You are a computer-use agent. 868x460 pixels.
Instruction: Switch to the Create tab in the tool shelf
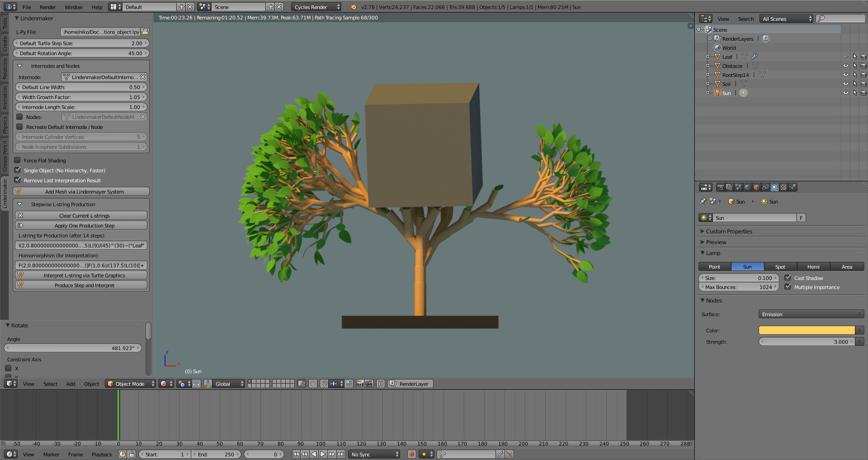[5, 43]
